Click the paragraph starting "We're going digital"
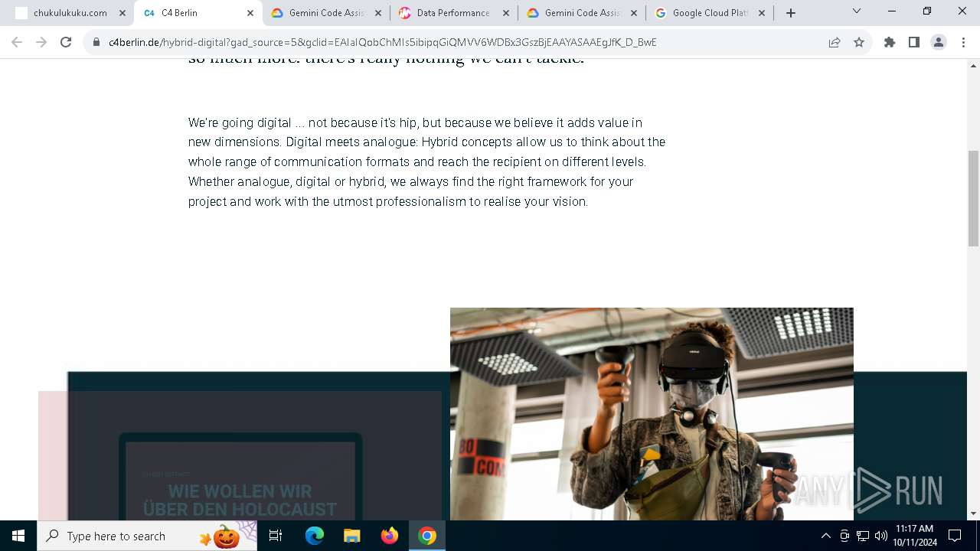Image resolution: width=980 pixels, height=551 pixels. coord(426,162)
